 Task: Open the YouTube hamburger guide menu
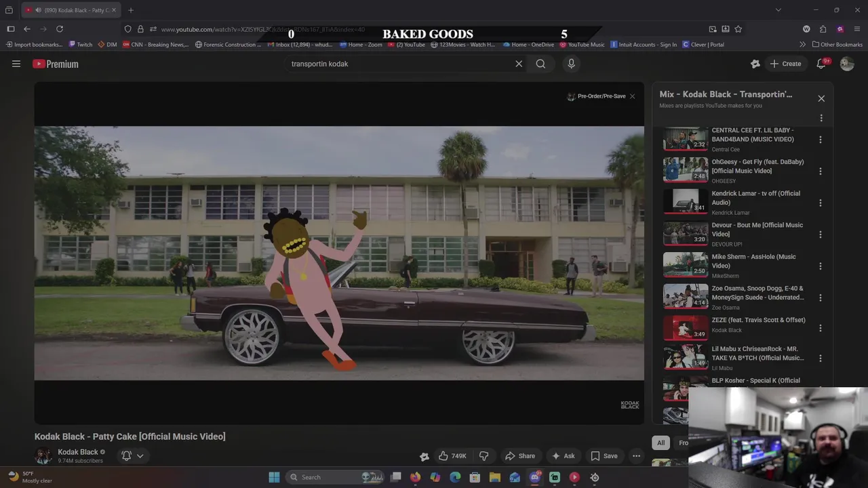pos(16,64)
